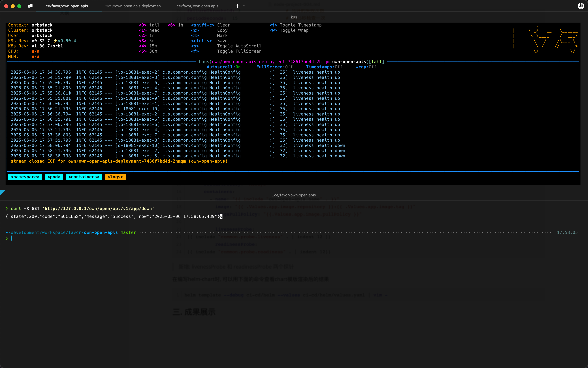
Task: Toggle FullScreen:Off in the logs header
Action: (275, 67)
